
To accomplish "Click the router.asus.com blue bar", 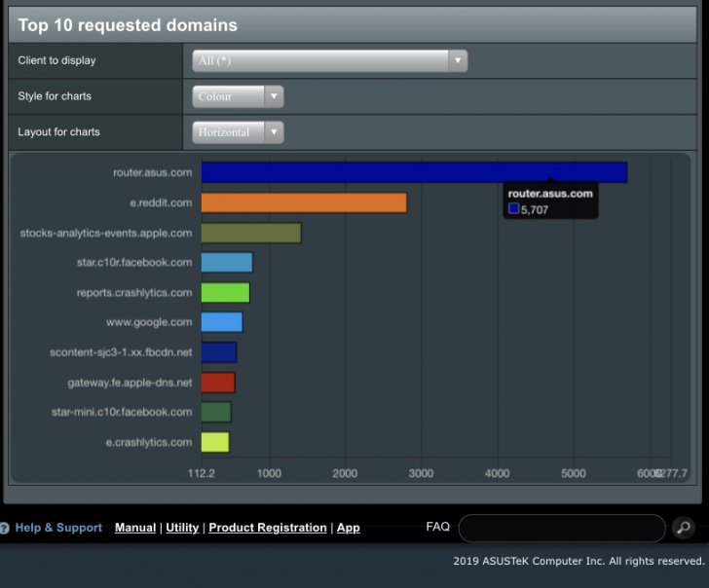I will pos(414,172).
